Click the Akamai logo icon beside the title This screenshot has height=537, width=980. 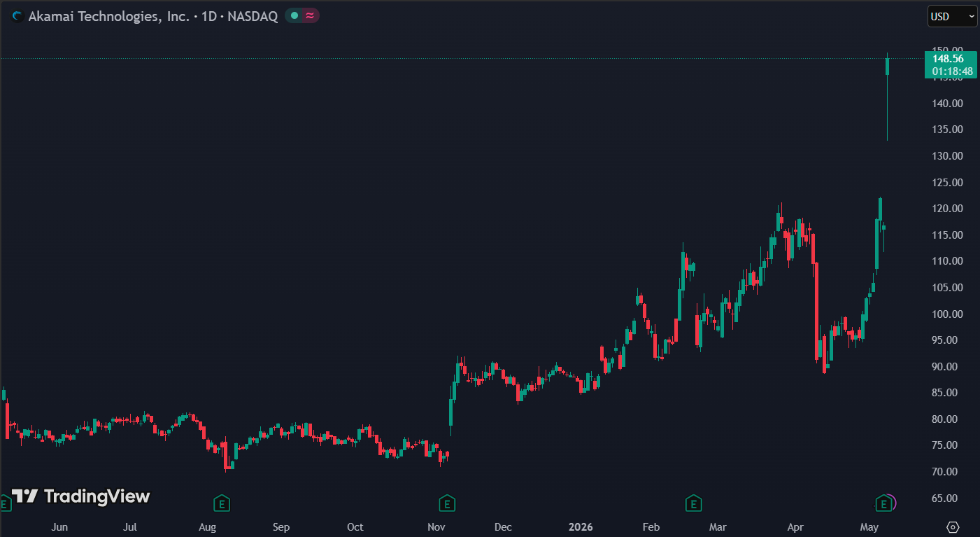point(17,16)
